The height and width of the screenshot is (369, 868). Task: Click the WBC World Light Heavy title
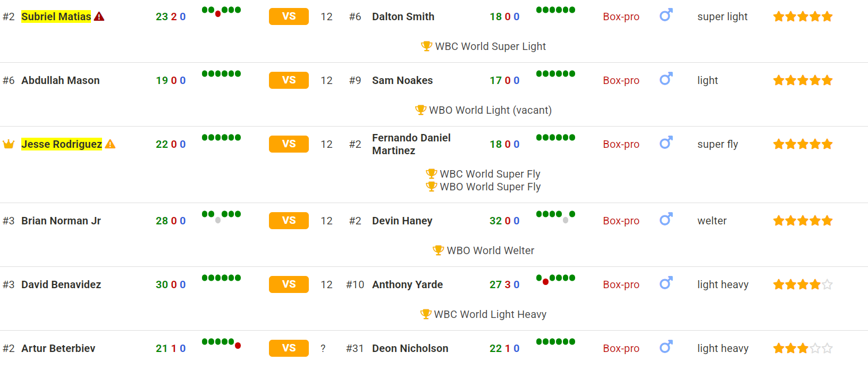[x=490, y=314]
